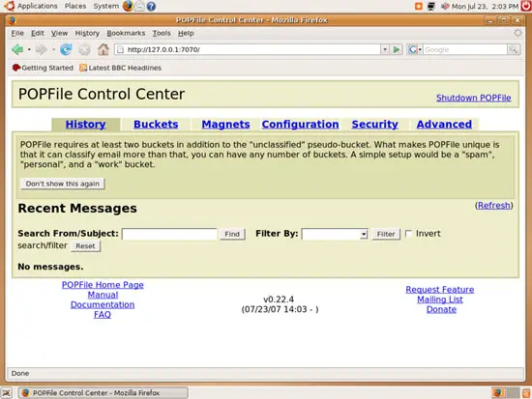Open the Documentation link
The image size is (532, 399).
103,304
